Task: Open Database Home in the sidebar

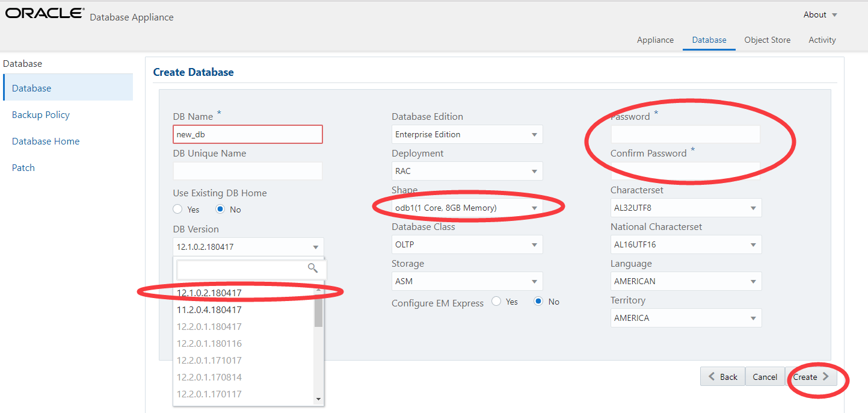Action: [x=46, y=141]
